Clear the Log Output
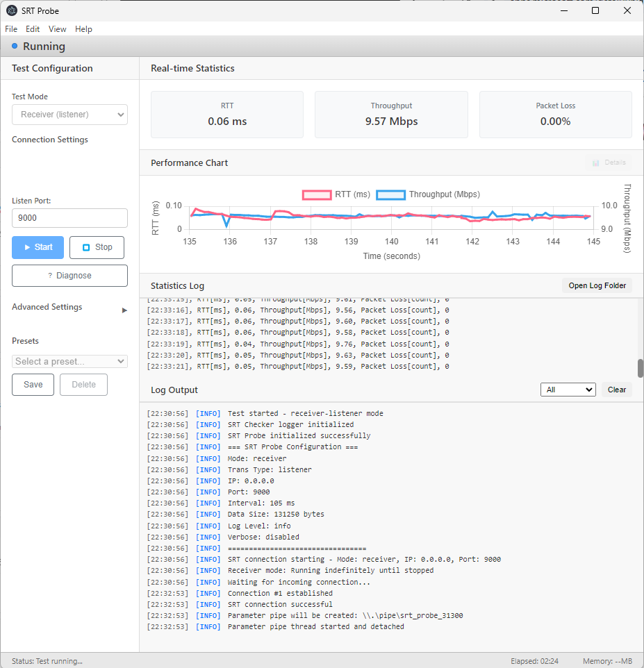Viewport: 644px width, 668px height. tap(617, 390)
